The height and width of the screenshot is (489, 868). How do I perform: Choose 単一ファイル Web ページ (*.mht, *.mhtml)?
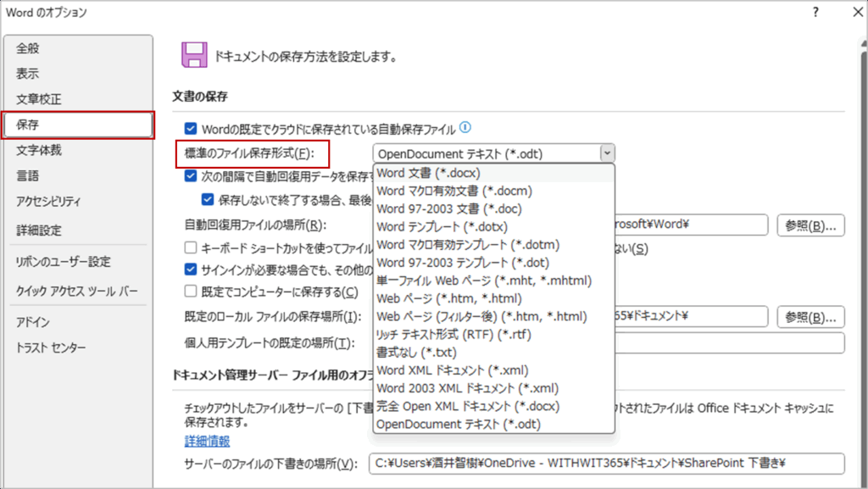(x=494, y=281)
